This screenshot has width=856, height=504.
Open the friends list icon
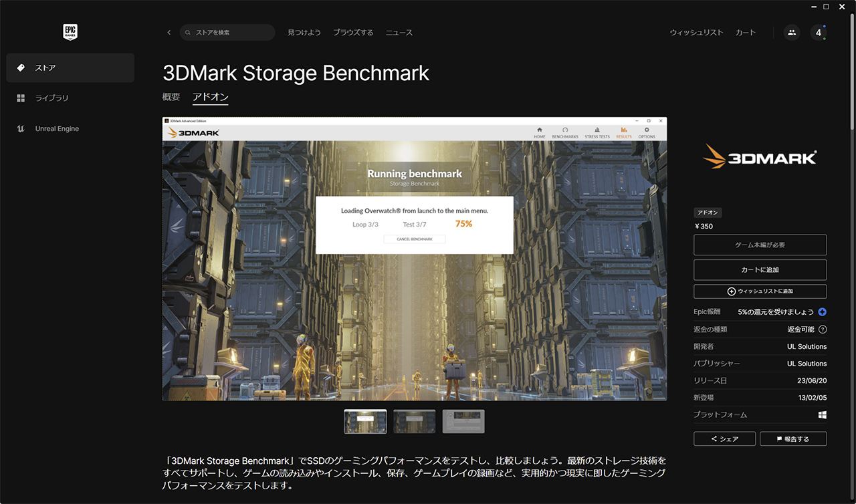792,33
